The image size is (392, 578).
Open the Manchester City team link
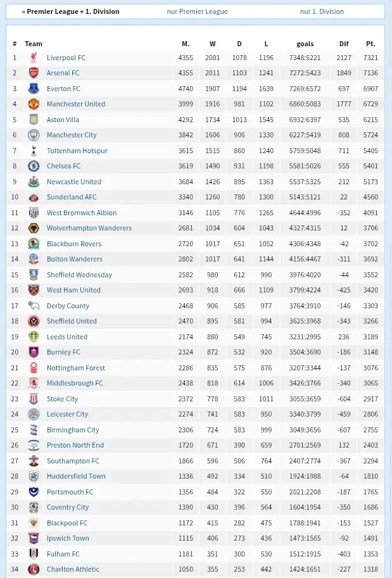point(72,135)
